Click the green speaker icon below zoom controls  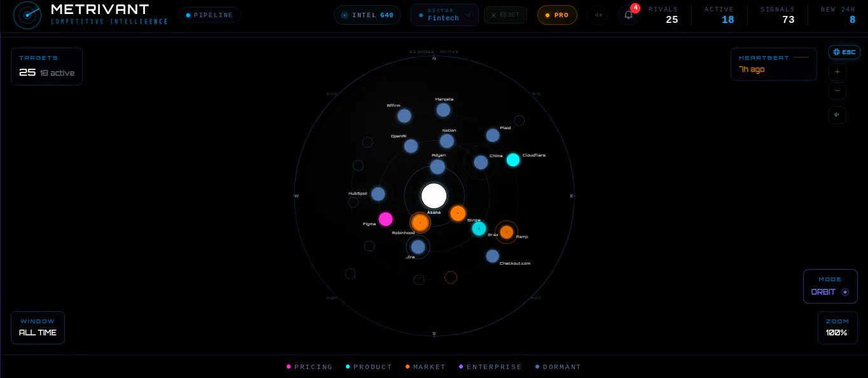point(837,115)
